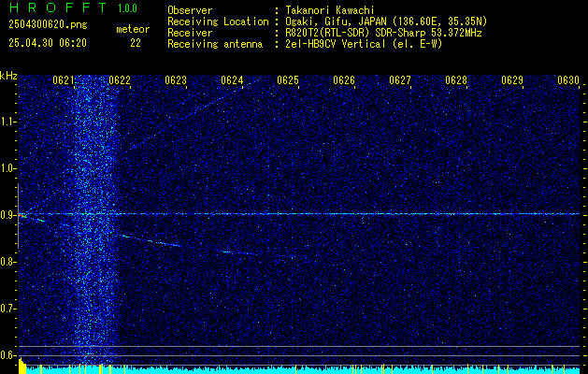Click the timestamp 25.04.30 06:20

pyautogui.click(x=48, y=43)
